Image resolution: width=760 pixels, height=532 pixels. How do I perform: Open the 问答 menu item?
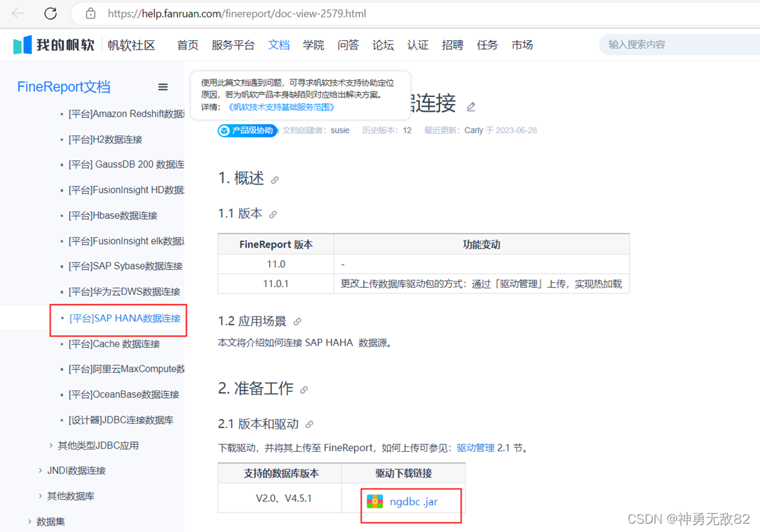point(348,44)
